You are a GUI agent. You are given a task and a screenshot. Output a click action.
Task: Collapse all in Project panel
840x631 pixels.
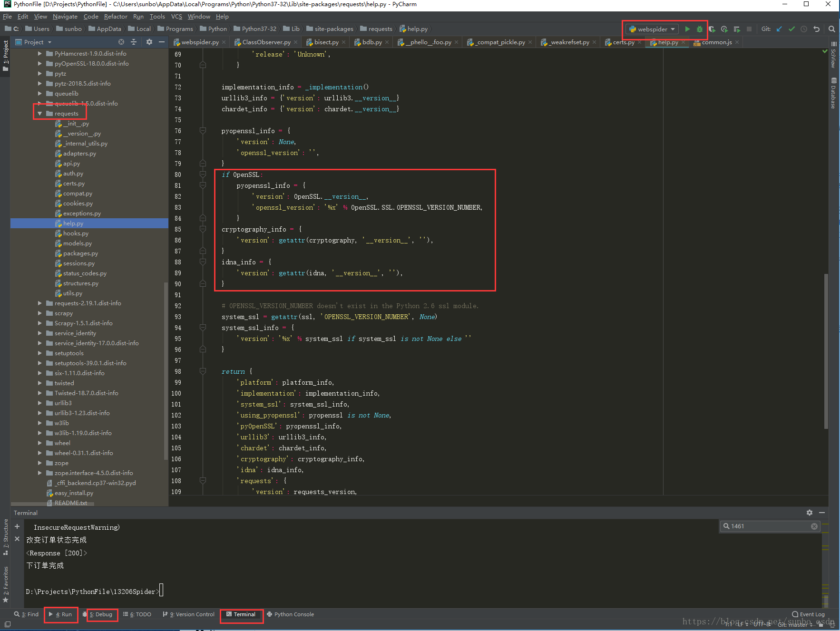(x=134, y=42)
